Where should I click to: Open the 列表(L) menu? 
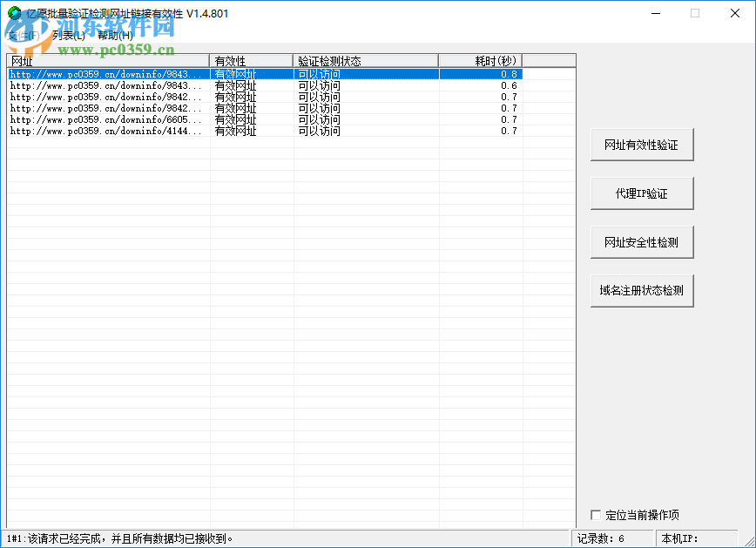[x=70, y=37]
